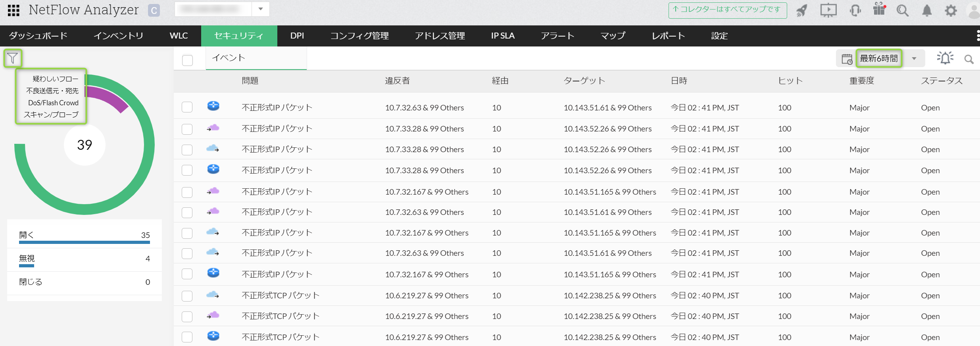Click the alarm siren icon
Screen dimensions: 980x346
click(945, 58)
